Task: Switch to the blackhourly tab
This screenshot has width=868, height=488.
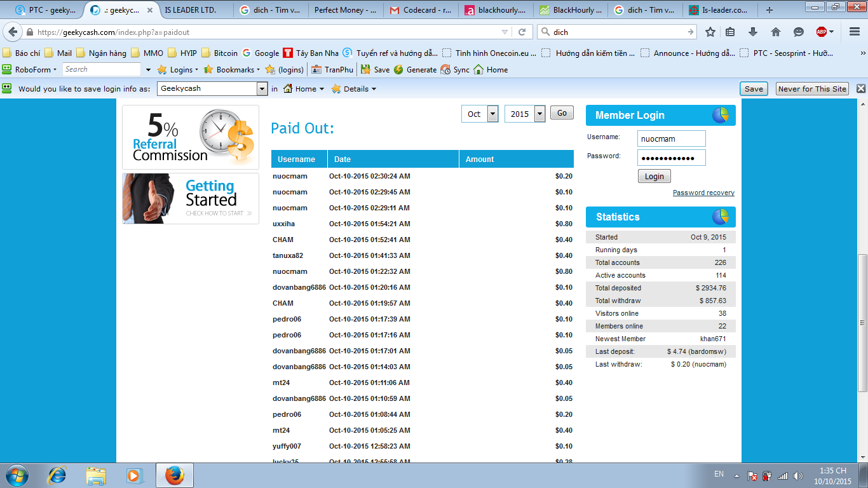Action: 496,10
